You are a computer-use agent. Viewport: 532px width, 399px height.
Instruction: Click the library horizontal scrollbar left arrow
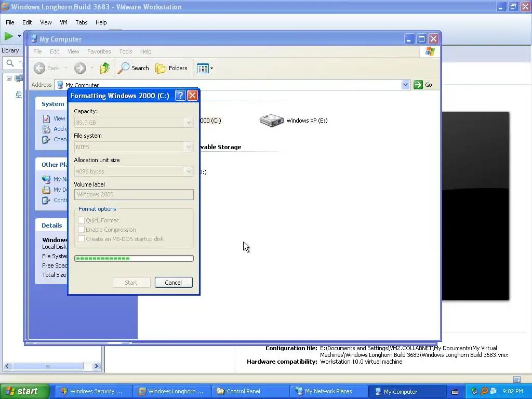point(7,366)
